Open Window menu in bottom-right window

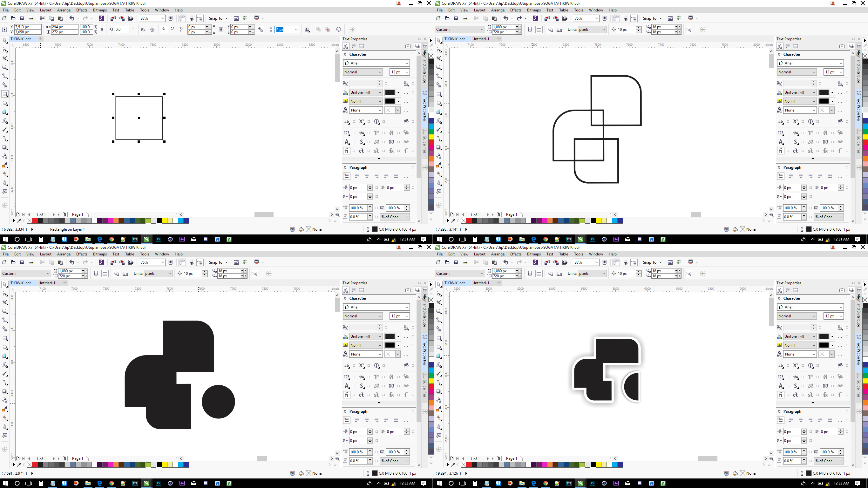[596, 254]
